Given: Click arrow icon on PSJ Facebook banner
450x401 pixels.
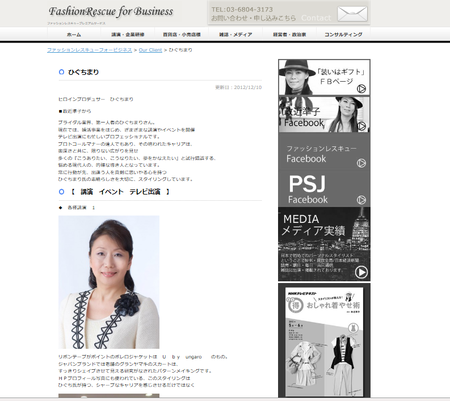Looking at the screenshot, I should [361, 200].
